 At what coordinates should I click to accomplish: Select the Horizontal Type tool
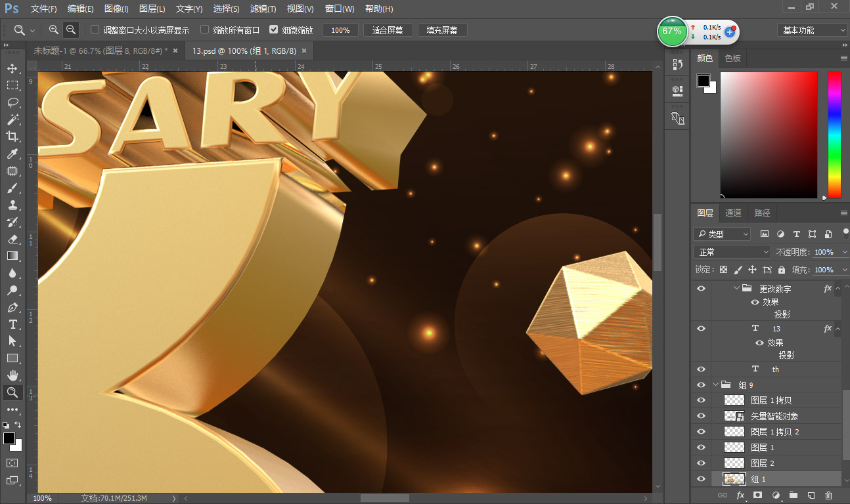(x=12, y=324)
